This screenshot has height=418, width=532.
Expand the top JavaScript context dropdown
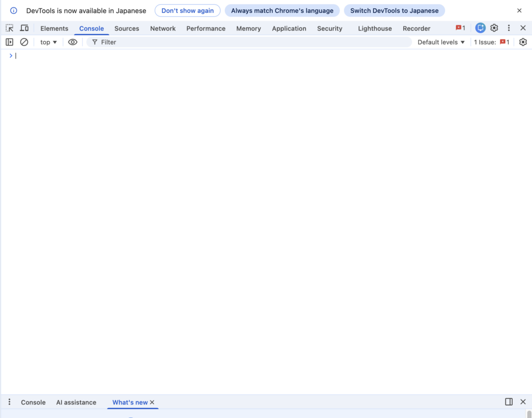[48, 42]
